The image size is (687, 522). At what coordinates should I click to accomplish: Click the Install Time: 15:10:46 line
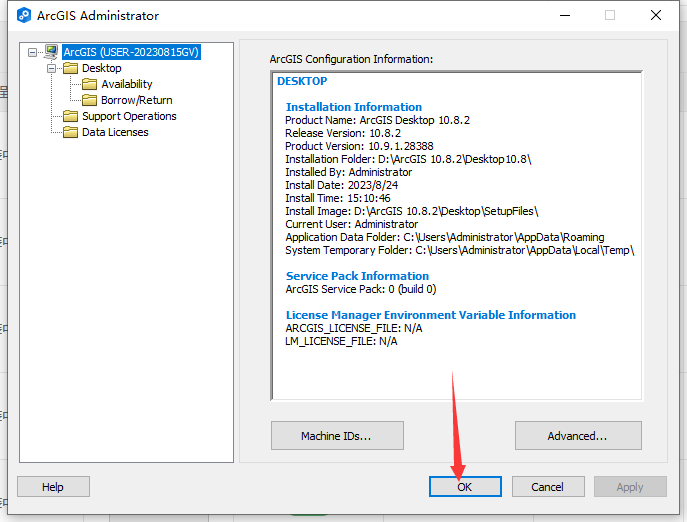point(337,198)
